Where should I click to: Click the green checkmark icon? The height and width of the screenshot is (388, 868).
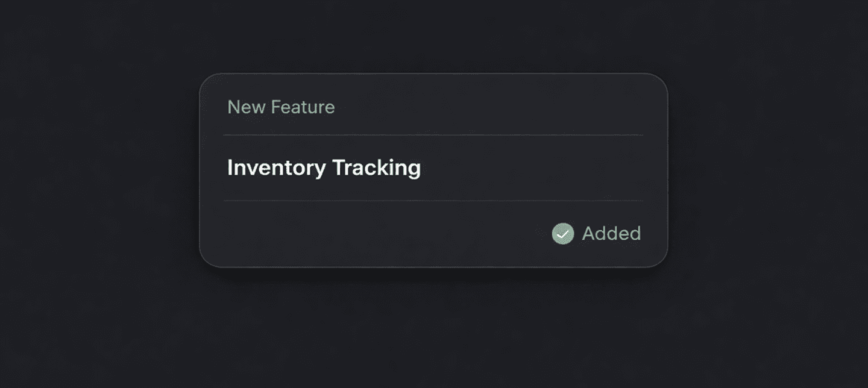(x=563, y=234)
